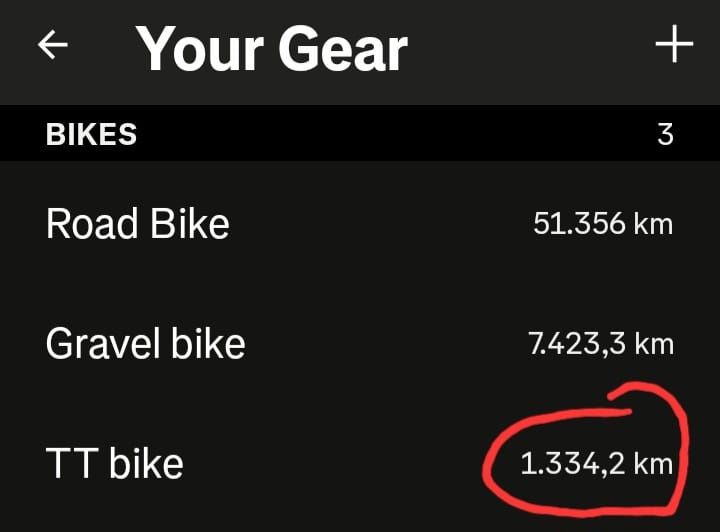Select the TT bike entry
This screenshot has height=532, width=720.
coord(115,464)
